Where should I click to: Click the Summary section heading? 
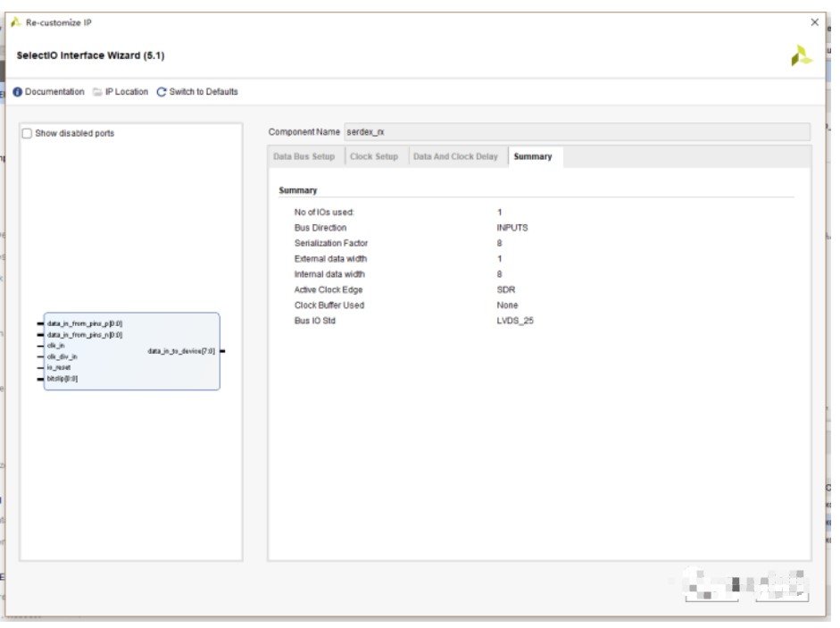(x=298, y=191)
